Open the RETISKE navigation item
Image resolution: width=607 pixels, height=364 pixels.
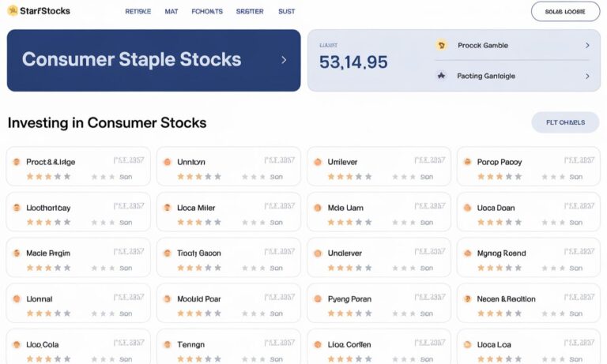point(138,12)
